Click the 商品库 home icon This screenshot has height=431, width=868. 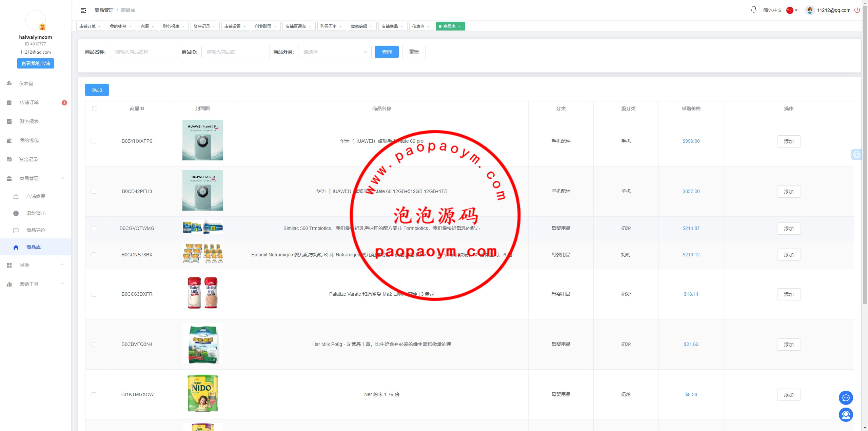(16, 247)
